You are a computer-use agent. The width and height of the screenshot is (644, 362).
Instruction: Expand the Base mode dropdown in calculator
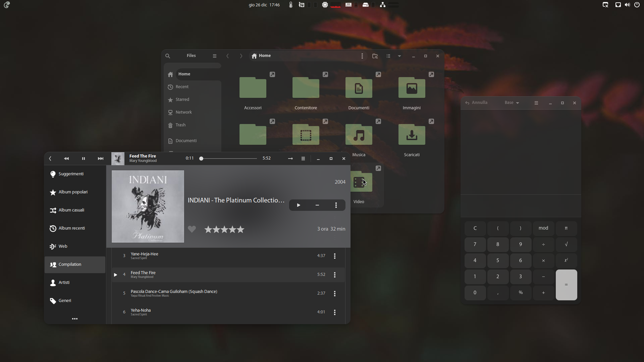(512, 103)
